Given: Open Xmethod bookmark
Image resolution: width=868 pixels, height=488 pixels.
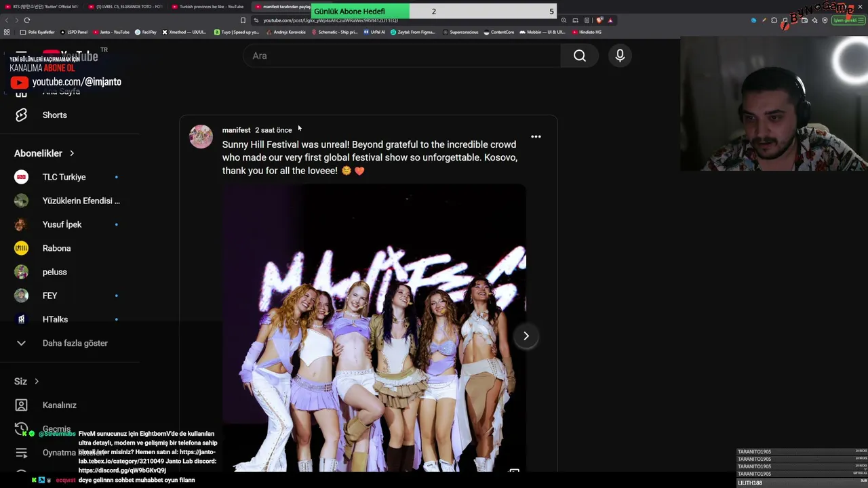Looking at the screenshot, I should point(184,32).
